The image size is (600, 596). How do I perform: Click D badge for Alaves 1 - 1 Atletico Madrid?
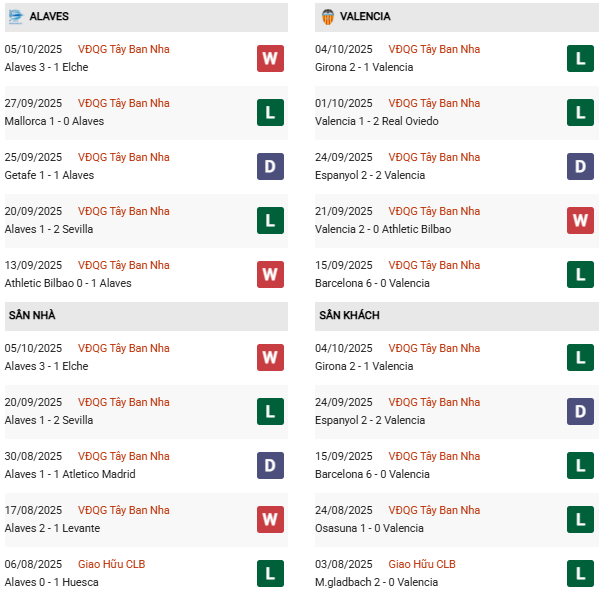pos(270,465)
